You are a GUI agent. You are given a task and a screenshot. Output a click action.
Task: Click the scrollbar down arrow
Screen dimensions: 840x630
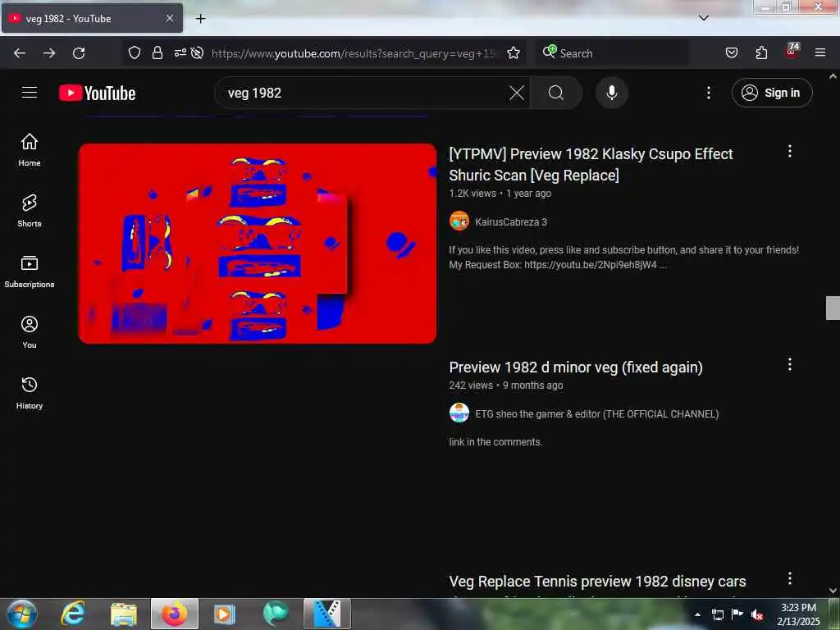[x=833, y=591]
